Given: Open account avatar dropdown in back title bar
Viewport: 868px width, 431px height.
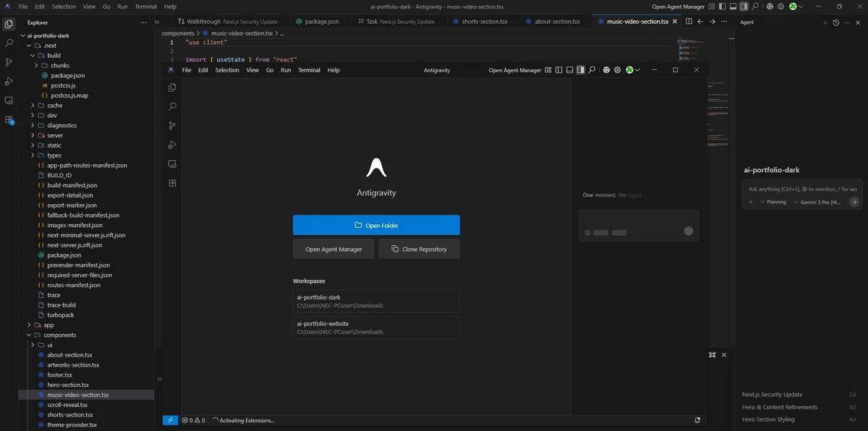Looking at the screenshot, I should [x=796, y=7].
